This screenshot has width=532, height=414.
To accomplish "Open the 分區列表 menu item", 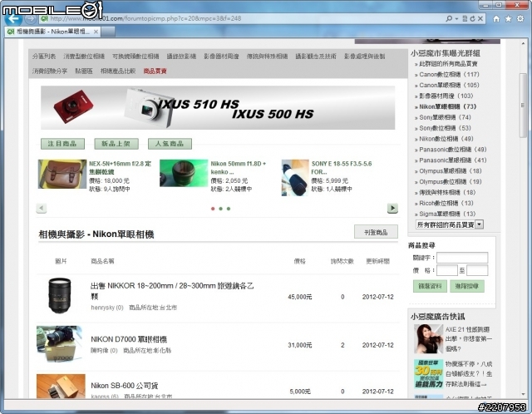I will pyautogui.click(x=44, y=57).
